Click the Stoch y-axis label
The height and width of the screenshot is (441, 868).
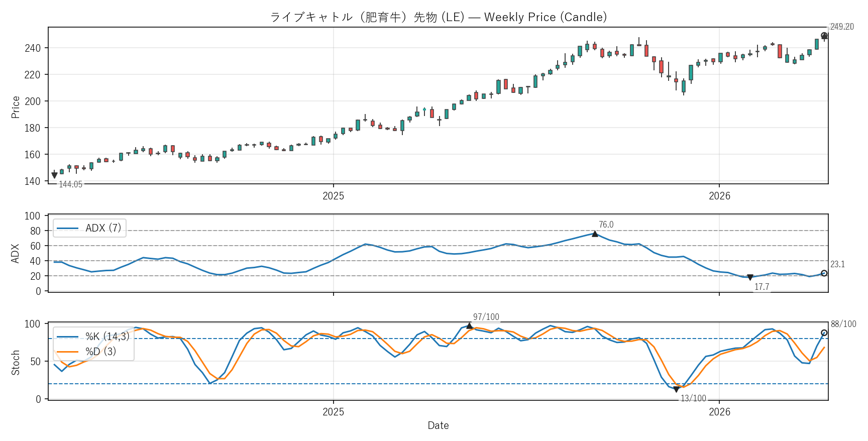[x=16, y=362]
